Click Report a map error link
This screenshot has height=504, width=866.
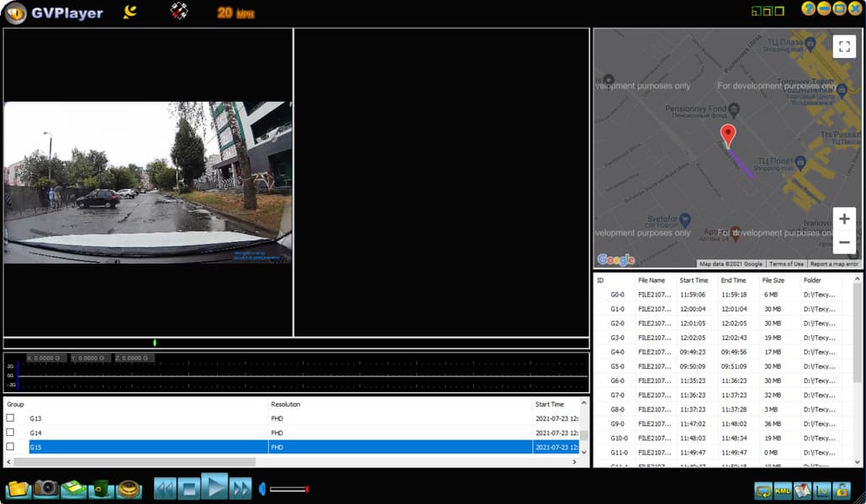pos(834,264)
